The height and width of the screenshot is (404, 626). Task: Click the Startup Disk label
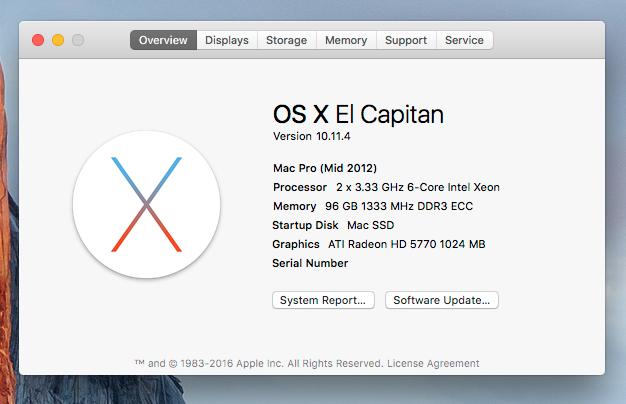(x=305, y=225)
